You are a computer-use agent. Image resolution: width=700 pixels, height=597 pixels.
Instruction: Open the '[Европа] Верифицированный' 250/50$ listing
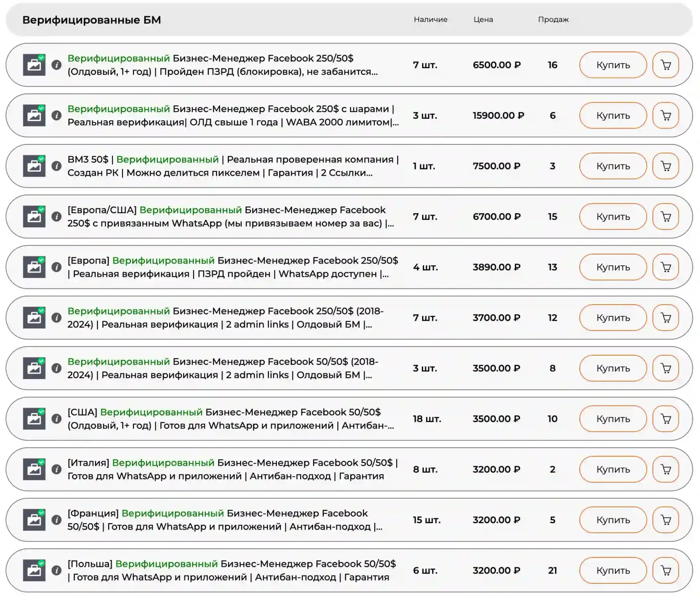point(233,267)
